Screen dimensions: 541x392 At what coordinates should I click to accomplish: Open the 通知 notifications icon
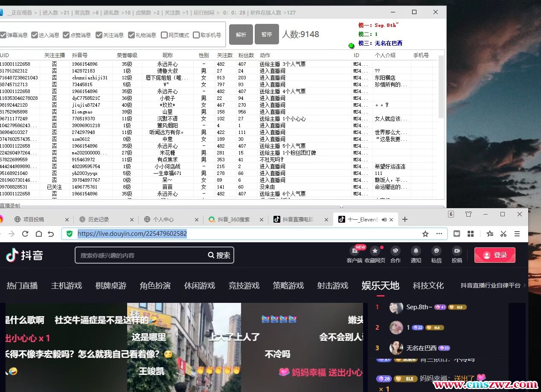click(x=416, y=251)
